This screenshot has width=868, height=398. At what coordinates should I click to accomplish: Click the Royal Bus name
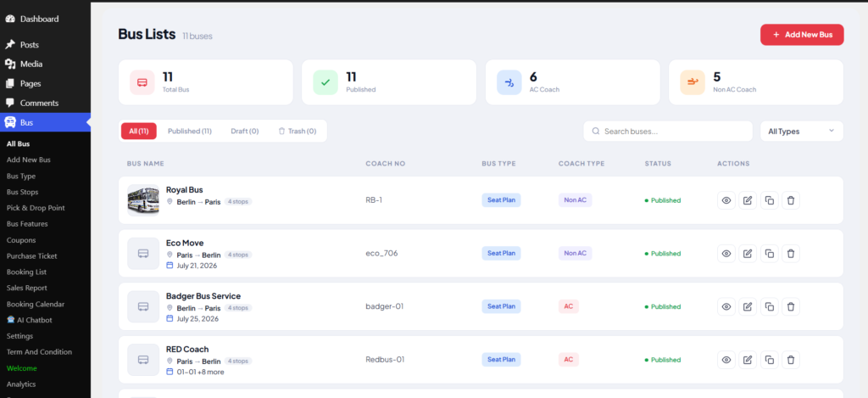pyautogui.click(x=184, y=189)
